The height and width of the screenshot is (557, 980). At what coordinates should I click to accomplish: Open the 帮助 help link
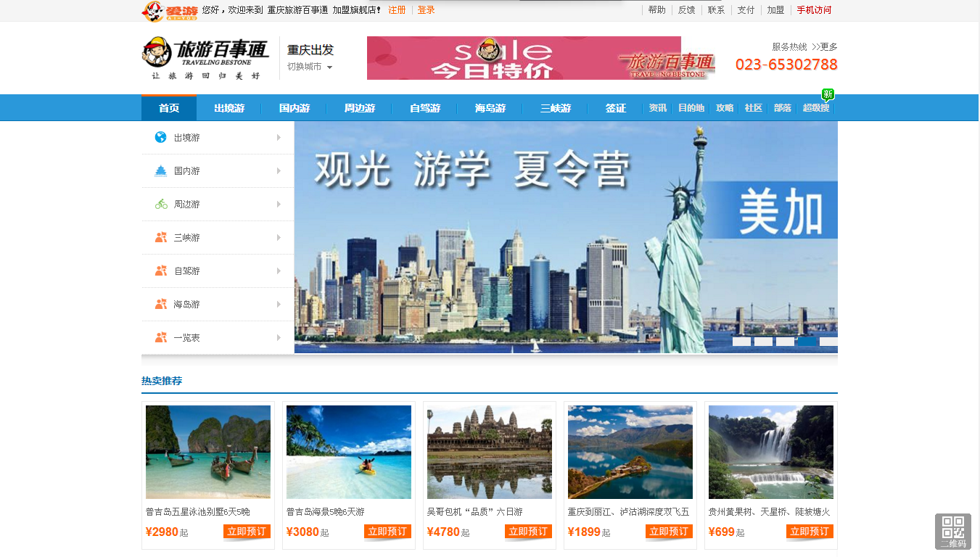point(657,10)
